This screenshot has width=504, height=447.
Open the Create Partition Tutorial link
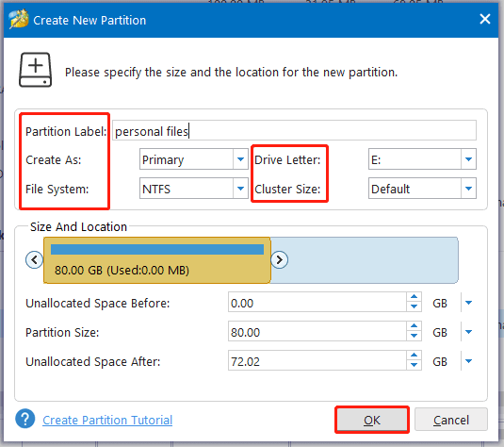click(107, 420)
